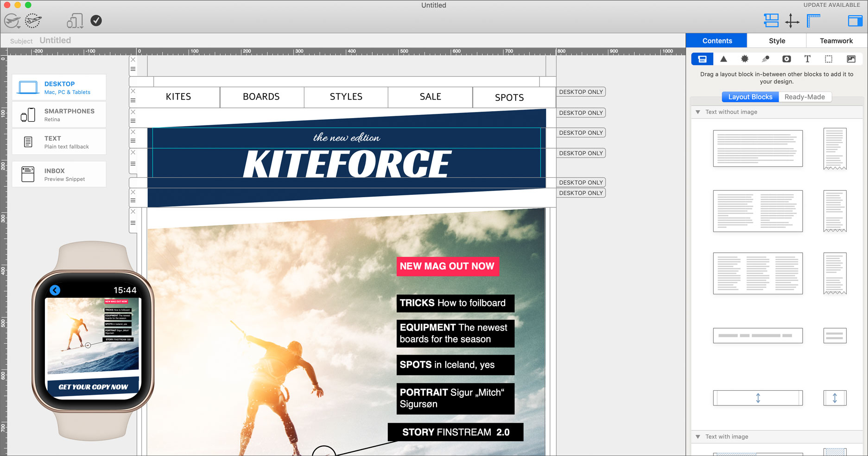868x456 pixels.
Task: Pick the three-column text layout block
Action: coord(758,274)
